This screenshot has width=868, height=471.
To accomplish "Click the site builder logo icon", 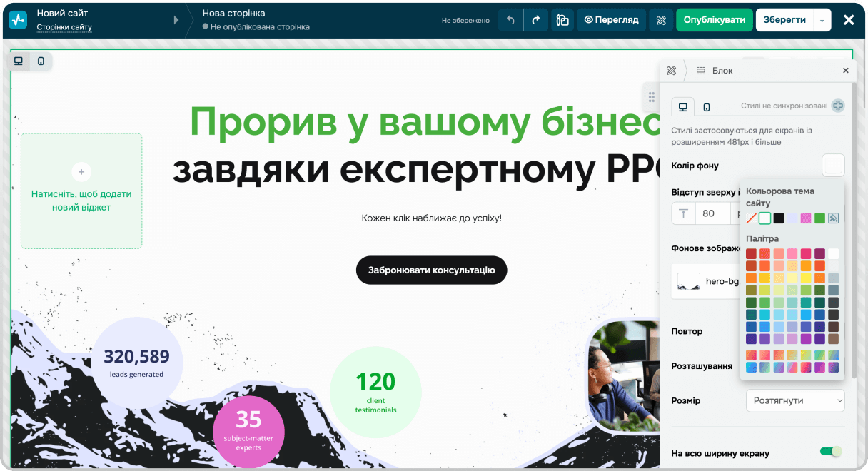I will [18, 20].
